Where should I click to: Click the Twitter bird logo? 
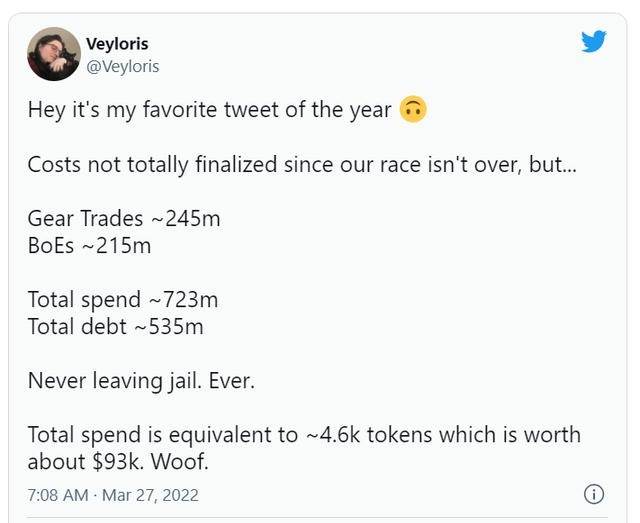[594, 41]
